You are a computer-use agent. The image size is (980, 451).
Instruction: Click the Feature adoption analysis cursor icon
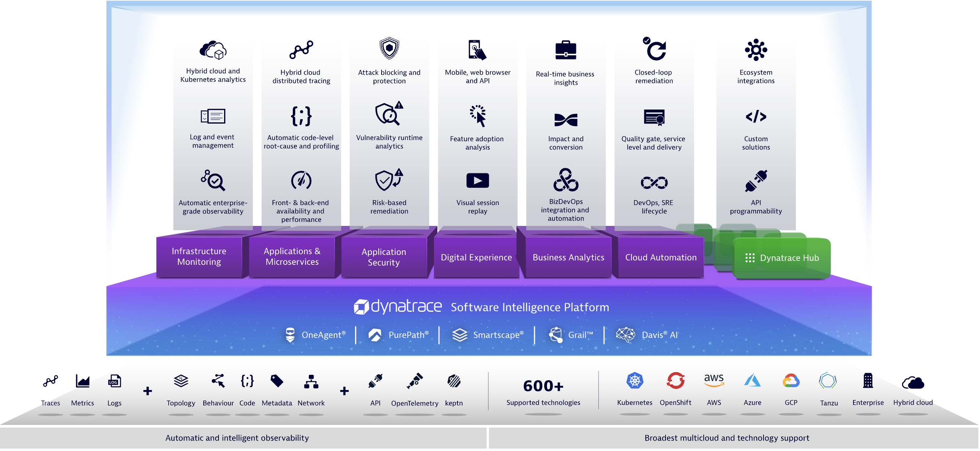click(x=478, y=116)
